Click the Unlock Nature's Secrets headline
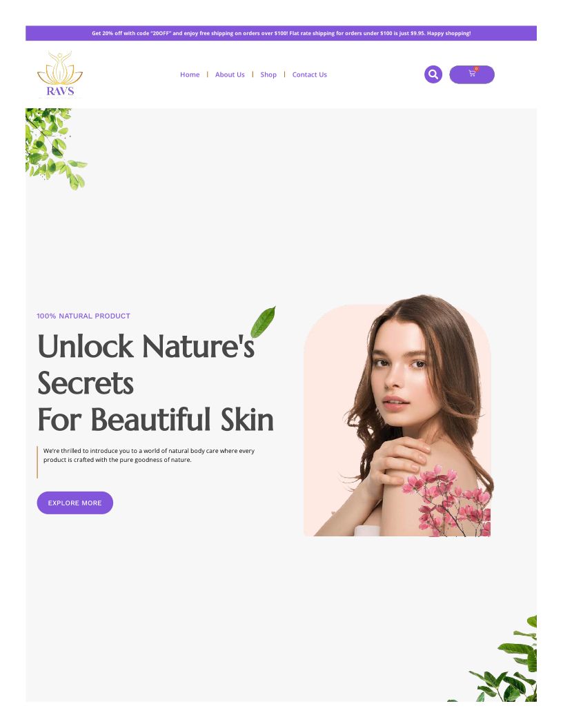This screenshot has height=728, width=563. (146, 365)
